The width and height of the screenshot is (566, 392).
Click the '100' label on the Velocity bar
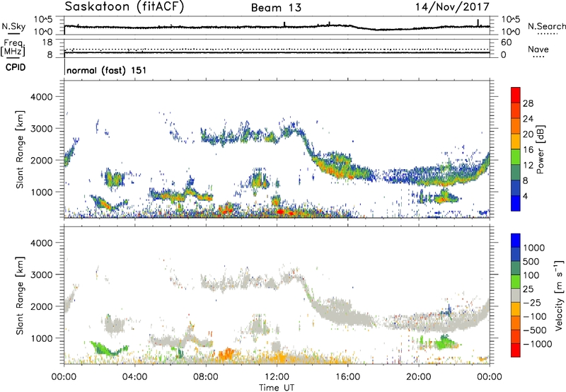[x=532, y=275]
